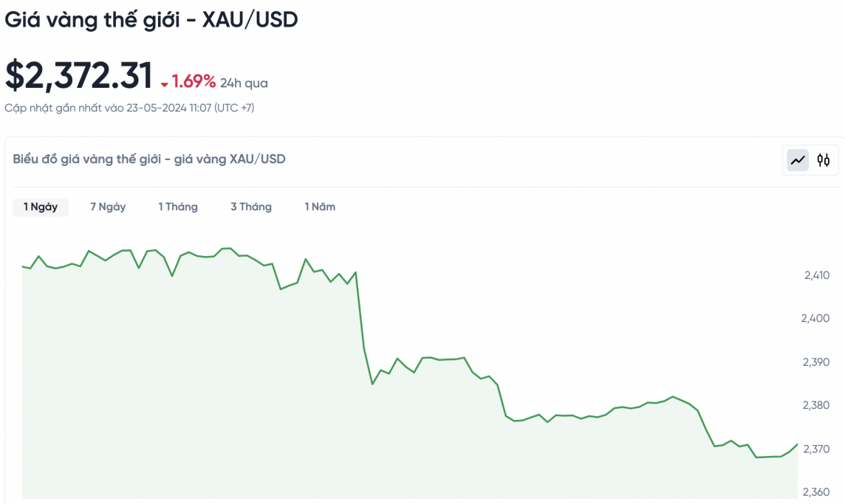
Task: Click the 2,370 axis label
Action: point(816,449)
